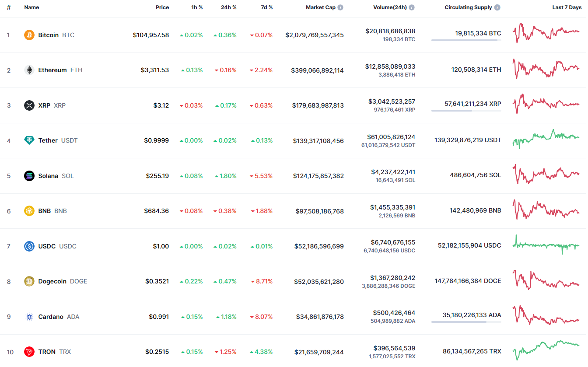Click the Circulating Supply info icon

[x=497, y=7]
